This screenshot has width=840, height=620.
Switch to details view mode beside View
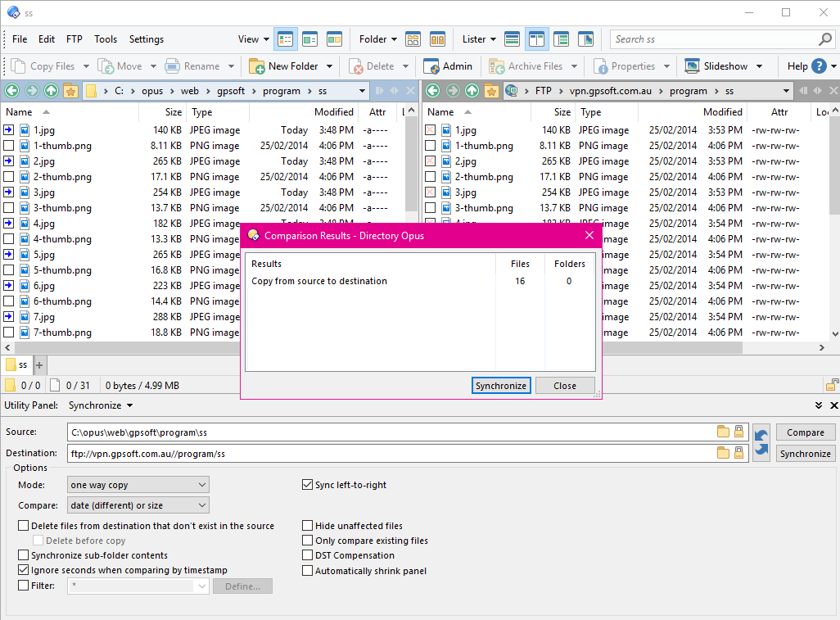284,38
